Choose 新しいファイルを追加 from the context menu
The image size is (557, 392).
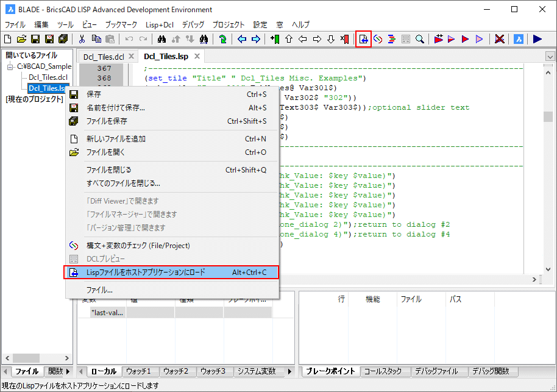click(172, 139)
